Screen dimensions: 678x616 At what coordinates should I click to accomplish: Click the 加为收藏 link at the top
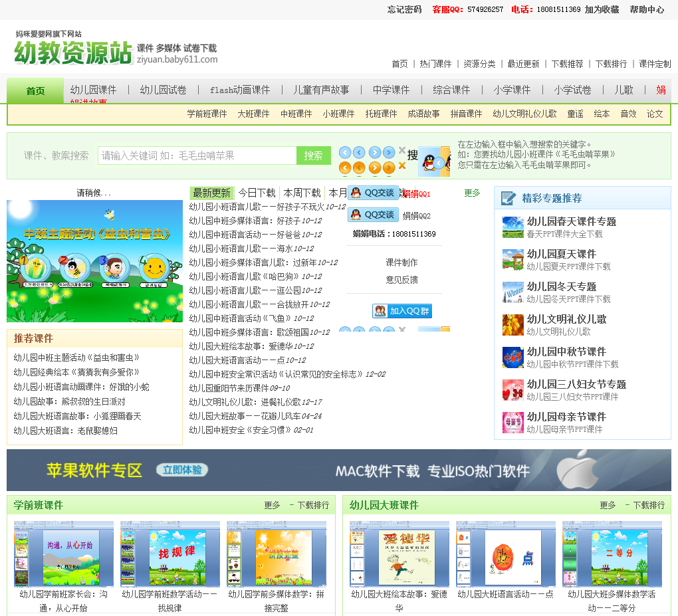pos(602,9)
